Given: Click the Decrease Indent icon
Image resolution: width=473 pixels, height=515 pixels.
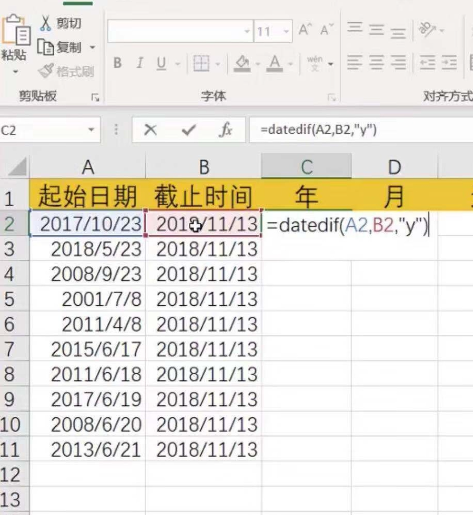Looking at the screenshot, I should 427,62.
